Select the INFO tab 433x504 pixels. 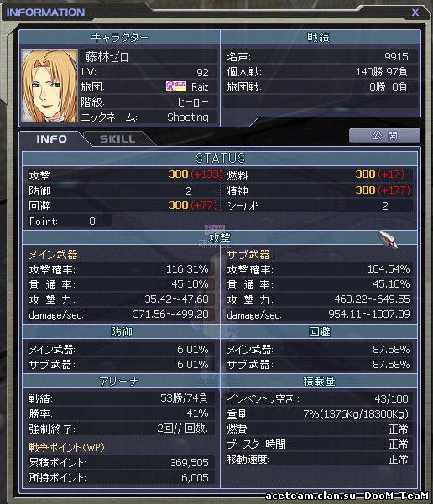pos(51,139)
